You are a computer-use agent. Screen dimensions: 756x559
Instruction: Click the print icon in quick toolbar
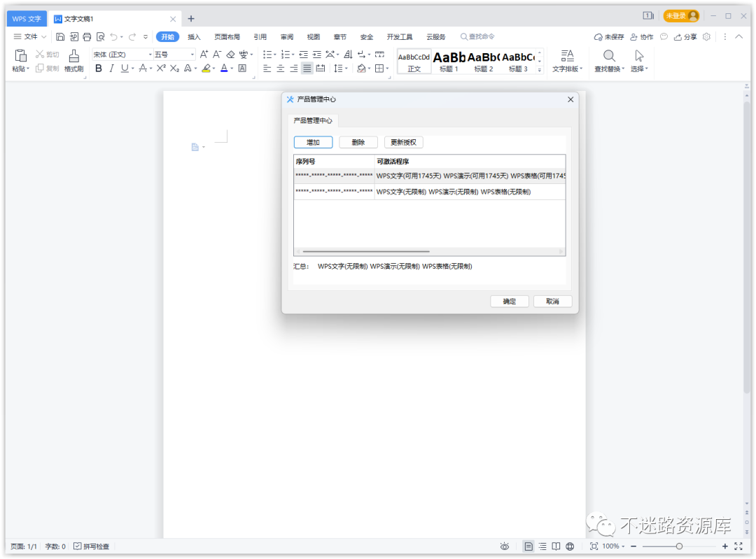87,36
